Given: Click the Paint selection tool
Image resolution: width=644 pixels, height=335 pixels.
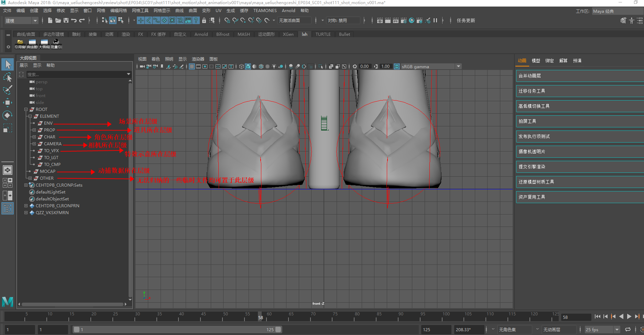Looking at the screenshot, I should (x=8, y=90).
